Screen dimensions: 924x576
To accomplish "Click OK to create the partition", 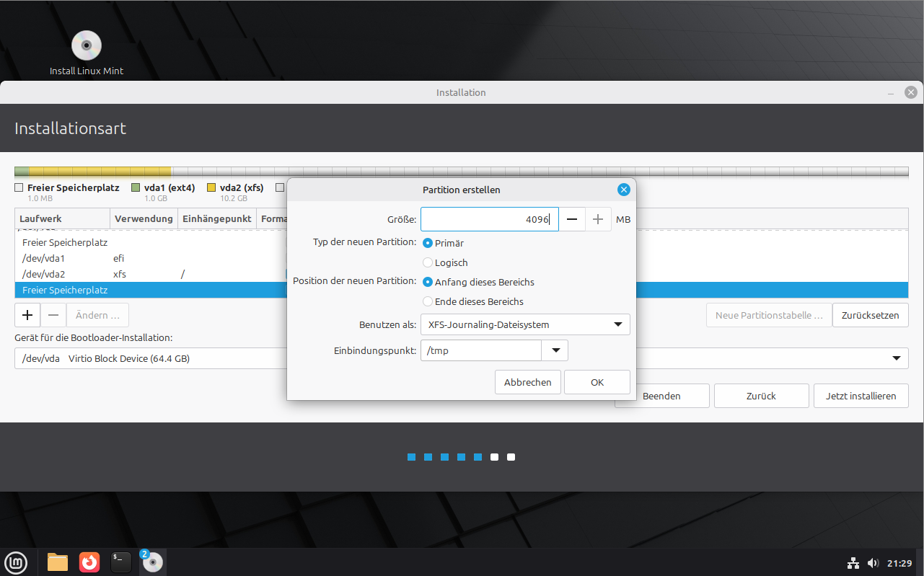I will tap(597, 382).
